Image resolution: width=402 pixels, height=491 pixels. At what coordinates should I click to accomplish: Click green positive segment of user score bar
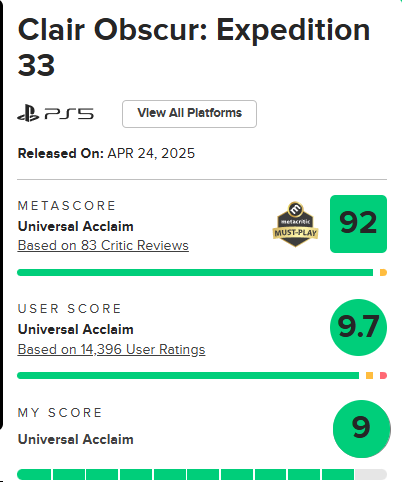pos(188,376)
